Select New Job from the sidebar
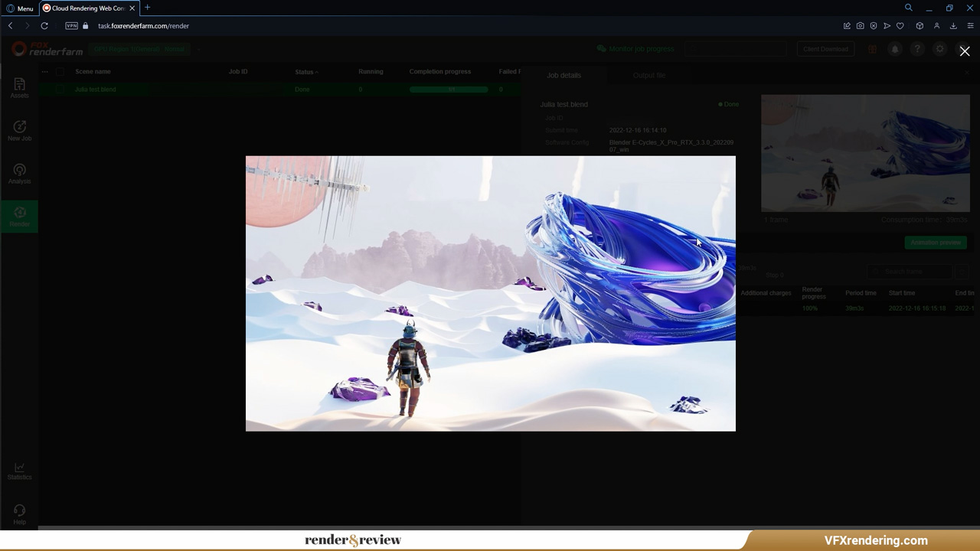The image size is (980, 551). pos(19,131)
